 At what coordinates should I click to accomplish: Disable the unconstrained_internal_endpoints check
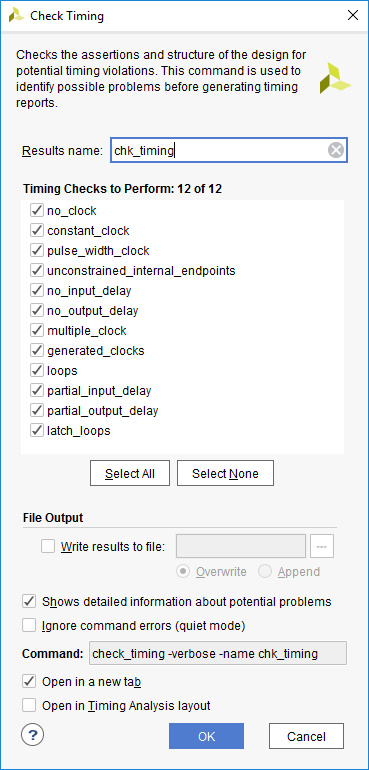[37, 271]
